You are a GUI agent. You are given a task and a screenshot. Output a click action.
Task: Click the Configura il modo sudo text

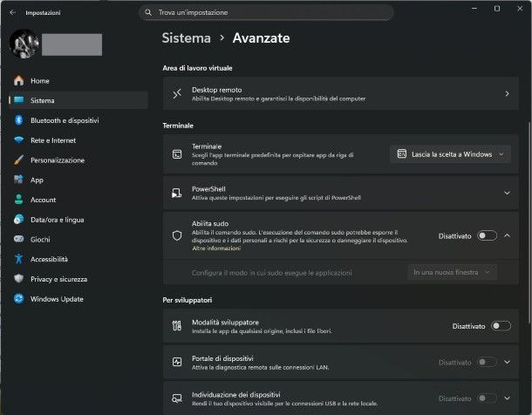pos(272,273)
